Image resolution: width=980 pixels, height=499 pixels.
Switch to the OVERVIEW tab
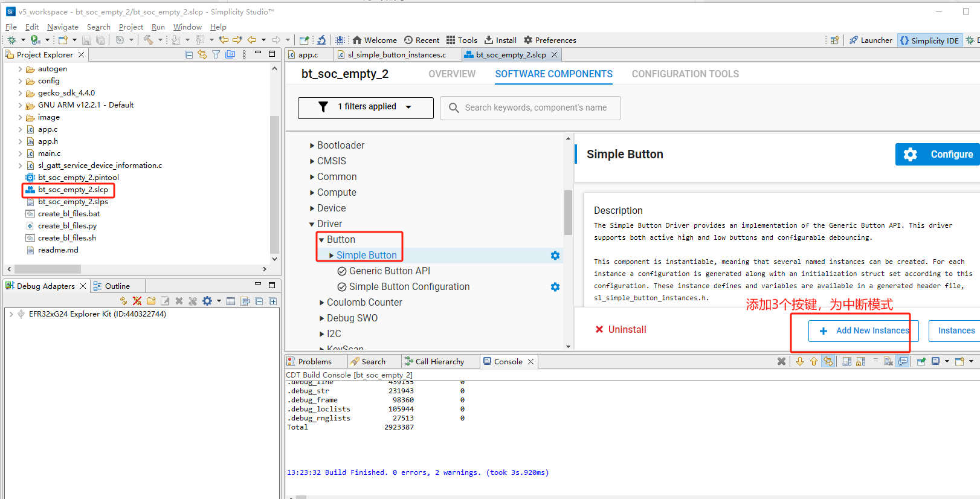point(452,74)
